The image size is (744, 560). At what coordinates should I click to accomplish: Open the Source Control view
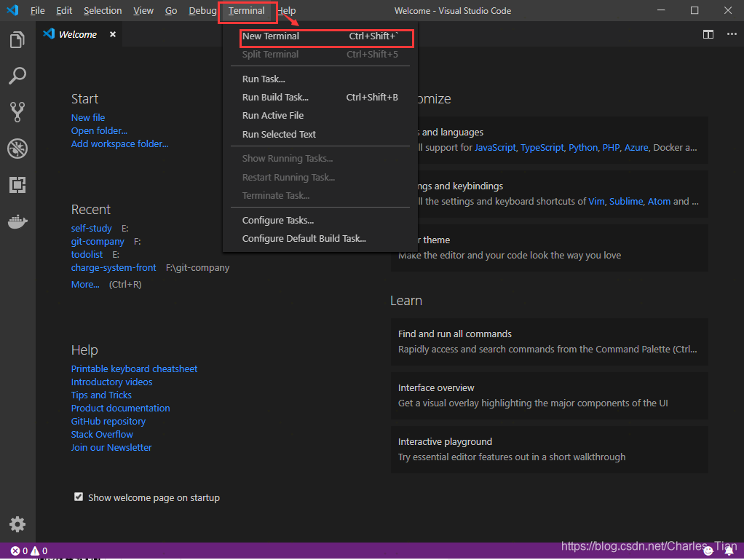tap(17, 112)
